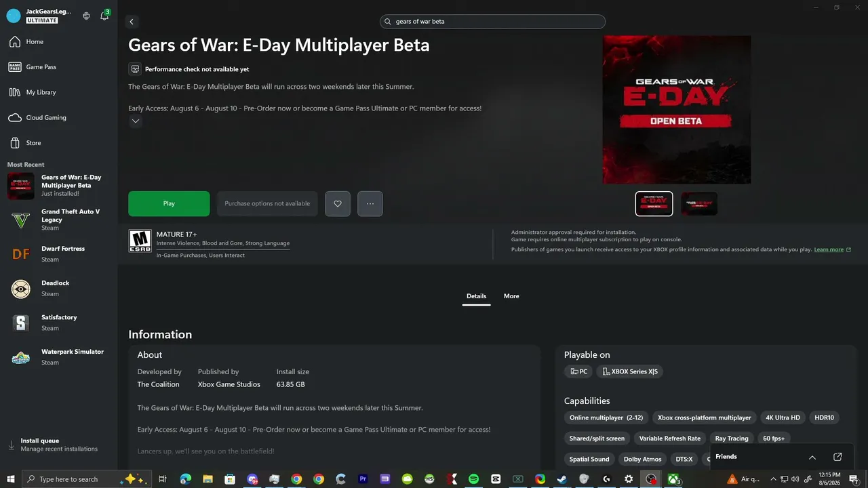
Task: Open Install queue manage installations
Action: pos(58,445)
